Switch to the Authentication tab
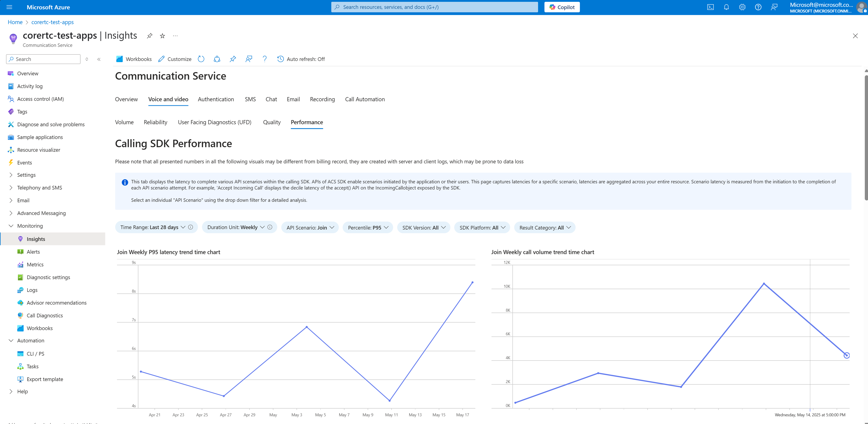The width and height of the screenshot is (868, 424). click(x=216, y=99)
